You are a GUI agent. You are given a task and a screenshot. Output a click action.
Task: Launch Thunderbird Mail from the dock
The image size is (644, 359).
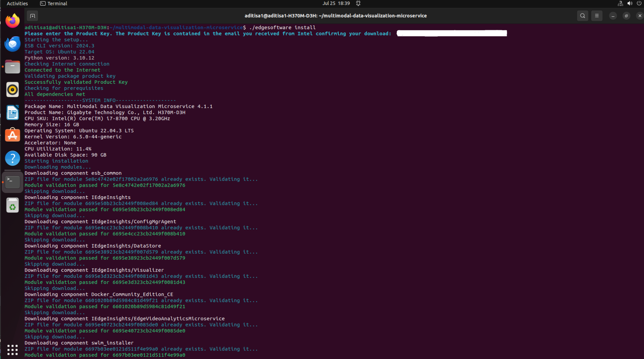(12, 44)
